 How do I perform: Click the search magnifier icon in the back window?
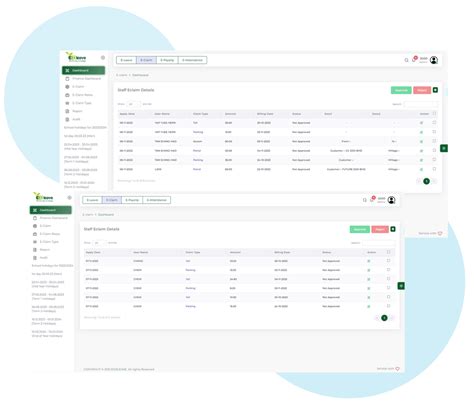point(406,60)
